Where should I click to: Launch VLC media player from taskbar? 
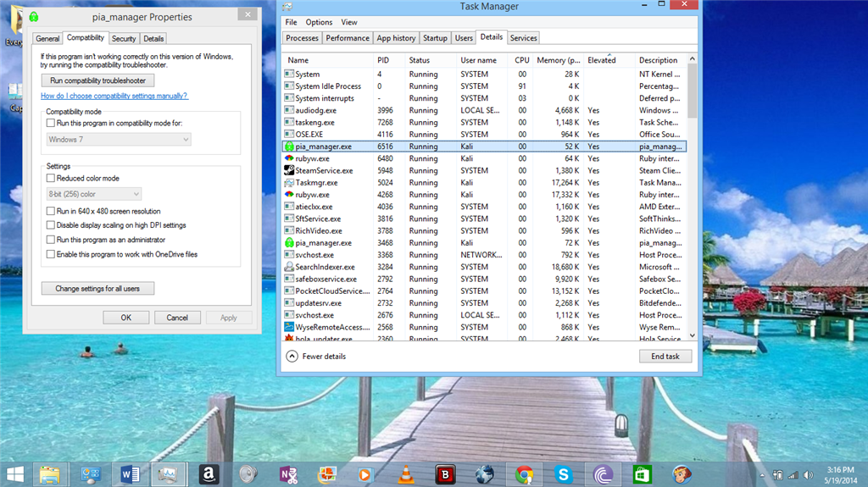click(406, 474)
